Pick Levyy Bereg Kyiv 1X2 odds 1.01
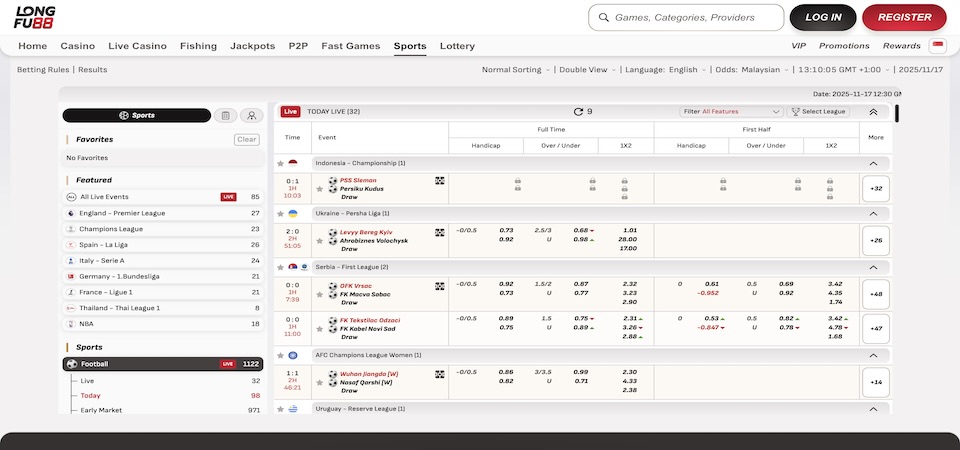 tap(629, 230)
